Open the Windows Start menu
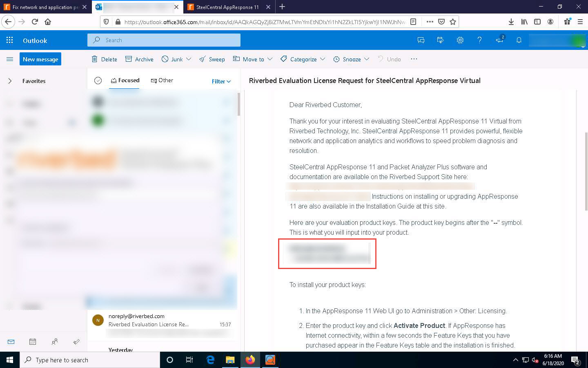The image size is (588, 368). point(10,360)
